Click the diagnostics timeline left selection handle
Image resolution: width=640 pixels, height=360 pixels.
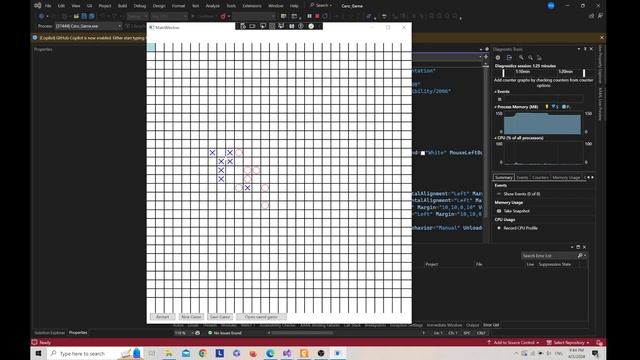[x=503, y=73]
